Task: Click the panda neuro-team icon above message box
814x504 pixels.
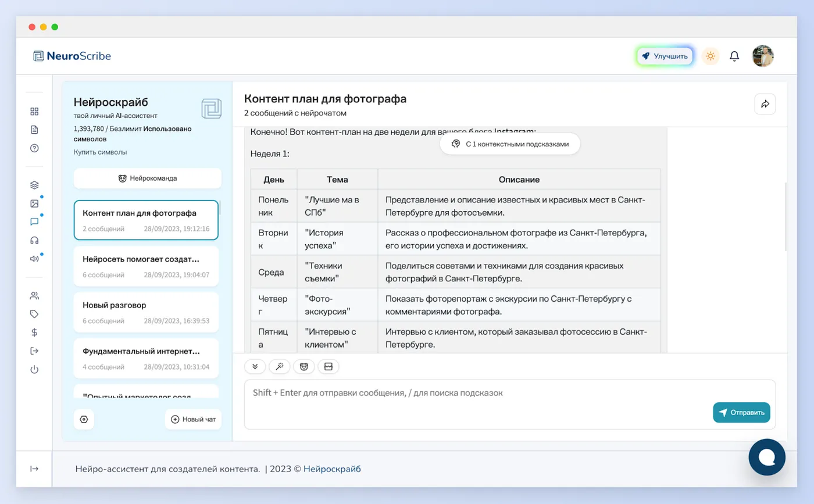Action: pos(304,367)
